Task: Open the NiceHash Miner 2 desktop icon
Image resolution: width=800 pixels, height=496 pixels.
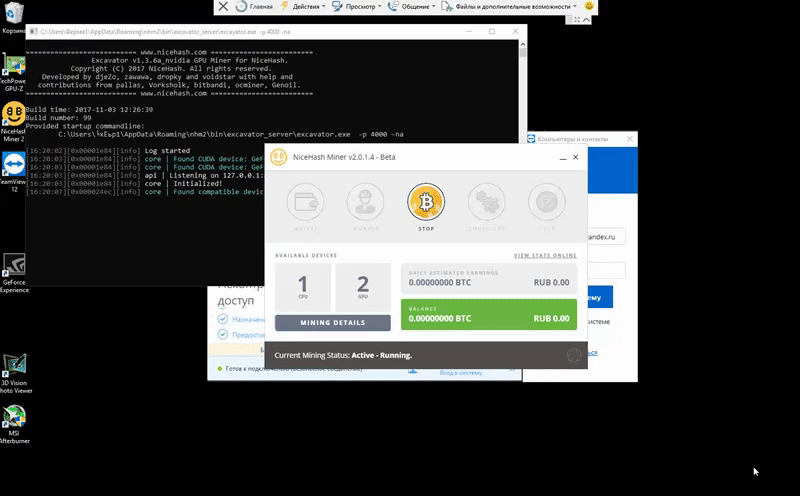Action: (14, 122)
